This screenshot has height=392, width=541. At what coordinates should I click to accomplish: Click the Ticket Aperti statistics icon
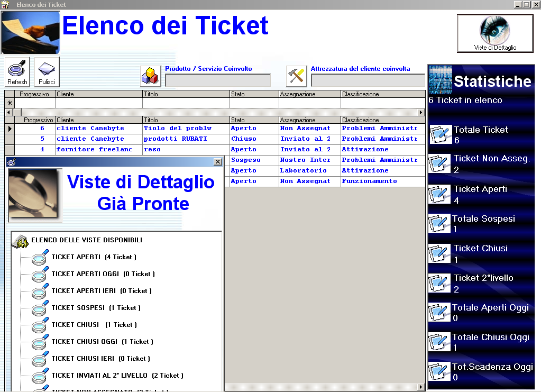click(440, 194)
